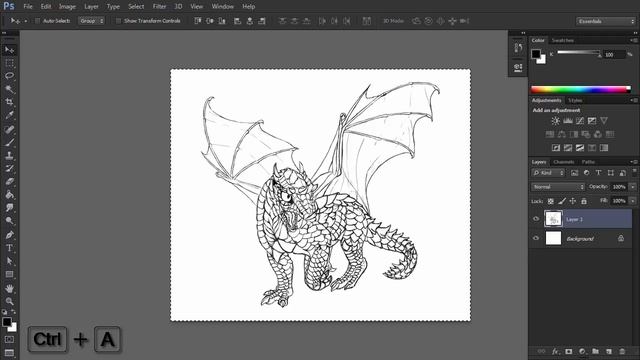
Task: Click the Curves adjustment icon
Action: pyautogui.click(x=580, y=121)
